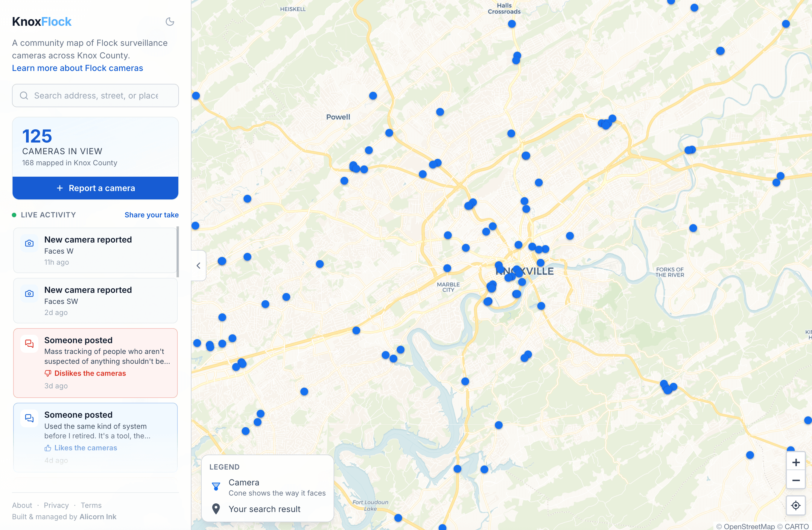Zoom out on the map
812x530 pixels.
point(796,480)
